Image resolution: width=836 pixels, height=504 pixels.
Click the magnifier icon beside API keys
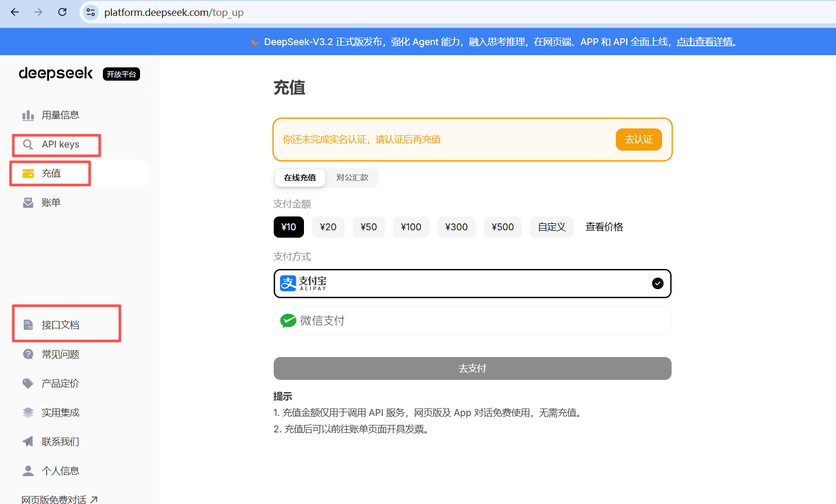[28, 144]
